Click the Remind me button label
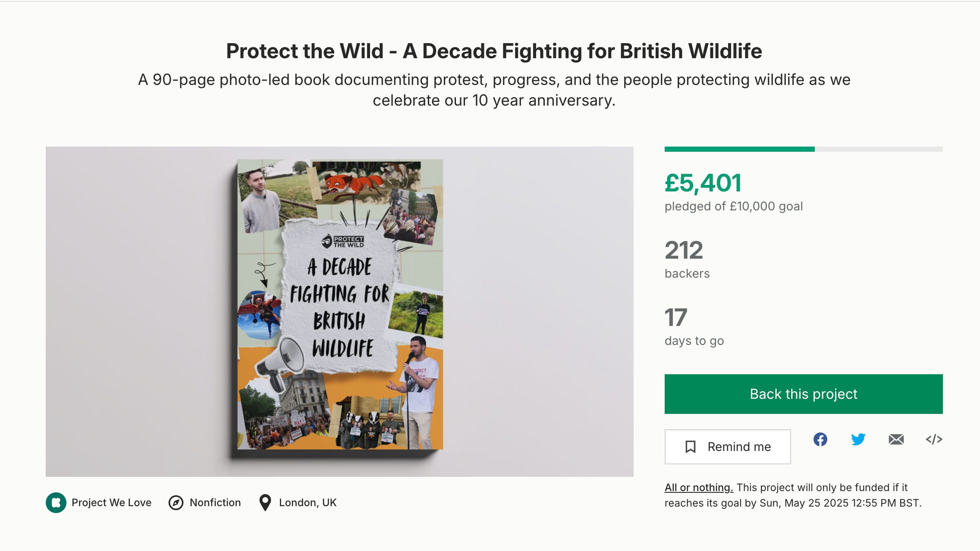980x551 pixels. [x=739, y=447]
